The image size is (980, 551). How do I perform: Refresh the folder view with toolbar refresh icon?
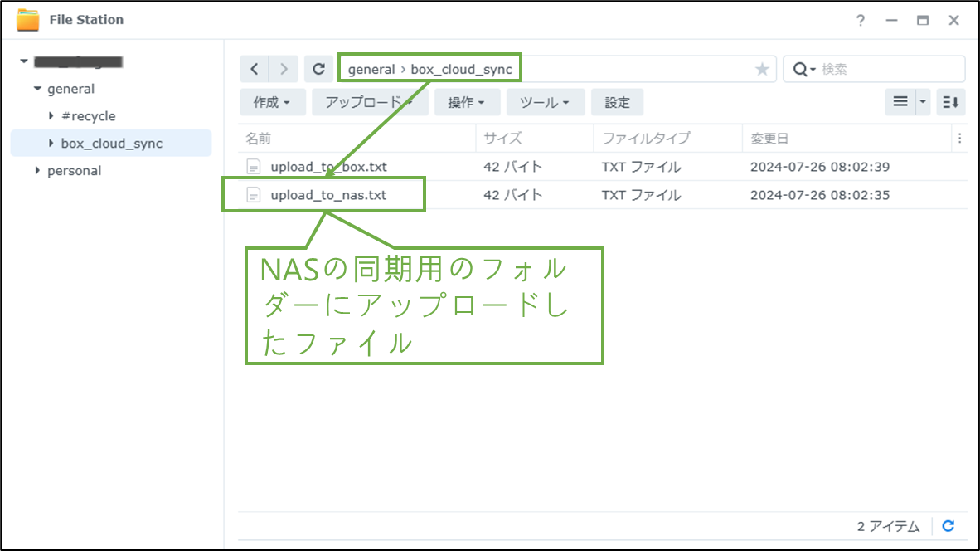pyautogui.click(x=318, y=68)
